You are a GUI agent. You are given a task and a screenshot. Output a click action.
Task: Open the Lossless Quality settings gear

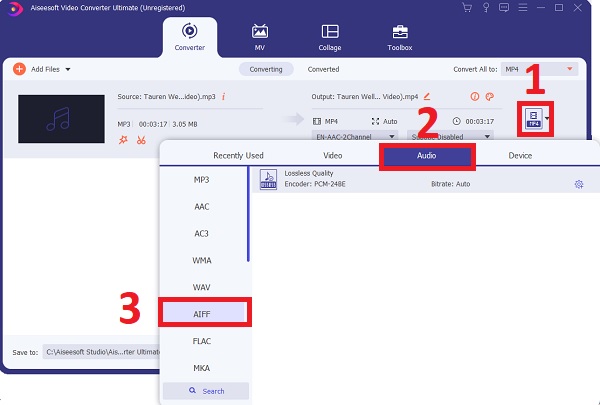(x=579, y=184)
